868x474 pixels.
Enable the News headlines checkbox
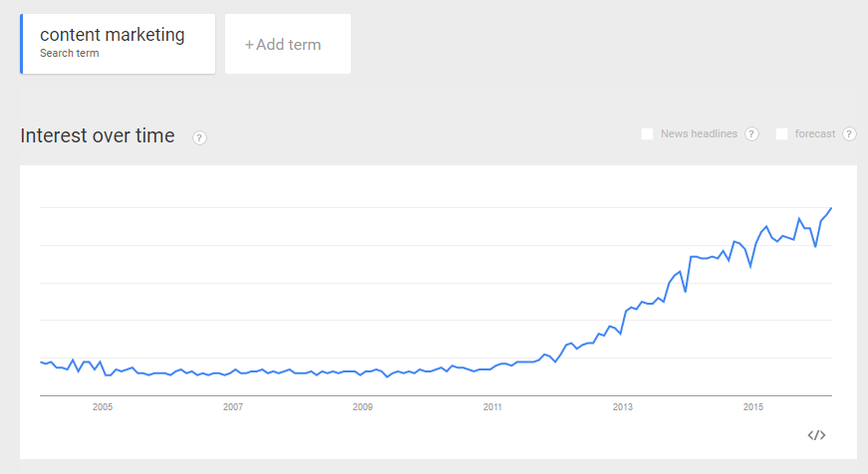(647, 133)
